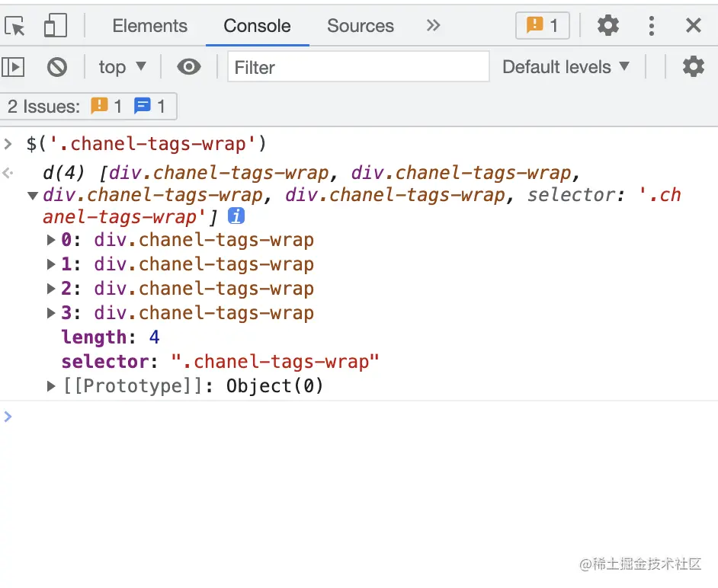The image size is (718, 588).
Task: Show more tabs via double chevron
Action: click(433, 26)
